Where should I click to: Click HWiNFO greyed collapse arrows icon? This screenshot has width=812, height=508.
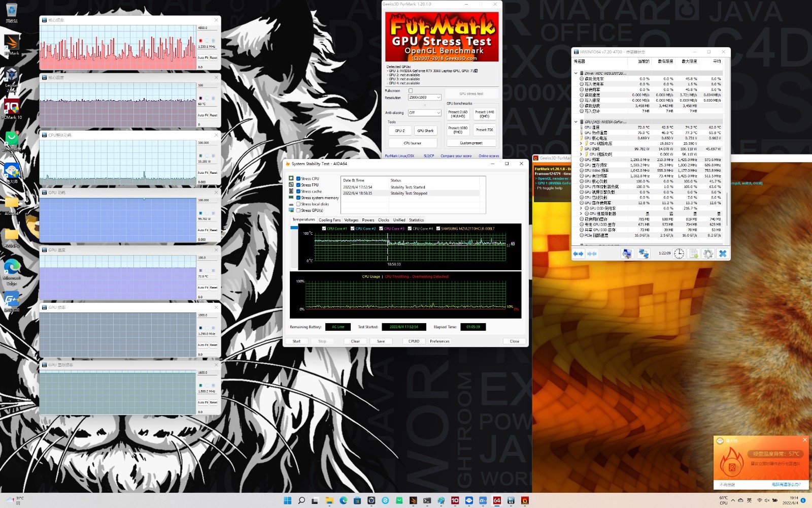coord(592,253)
